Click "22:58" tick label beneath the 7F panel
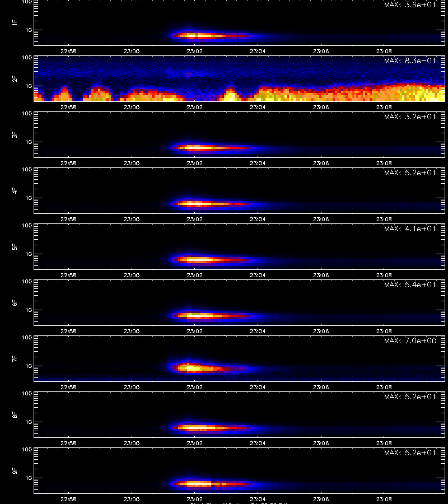This screenshot has height=504, width=448. (68, 388)
